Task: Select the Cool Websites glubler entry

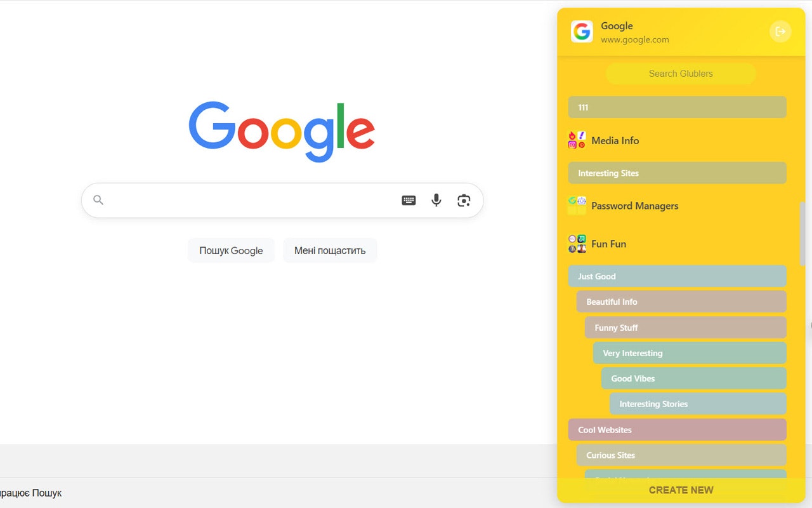Action: click(677, 429)
